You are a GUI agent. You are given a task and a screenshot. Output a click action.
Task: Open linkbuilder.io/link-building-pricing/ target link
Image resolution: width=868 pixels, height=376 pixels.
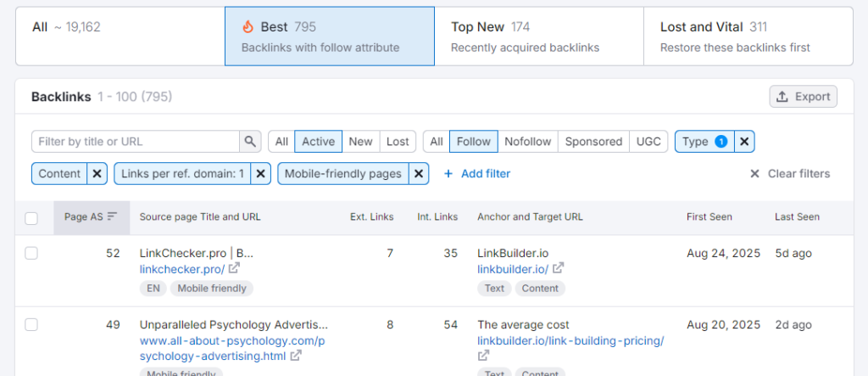[570, 340]
